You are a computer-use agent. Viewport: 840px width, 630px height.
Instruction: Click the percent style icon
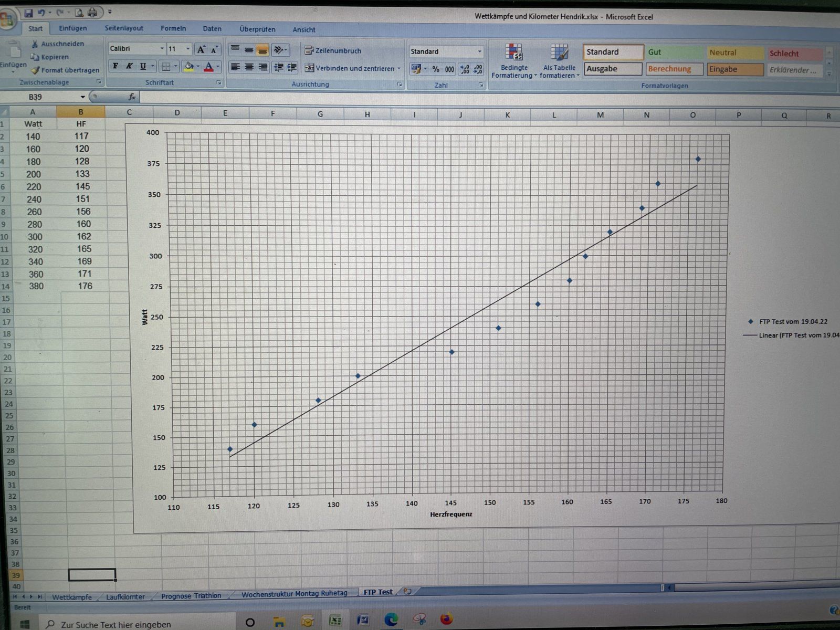(x=436, y=69)
